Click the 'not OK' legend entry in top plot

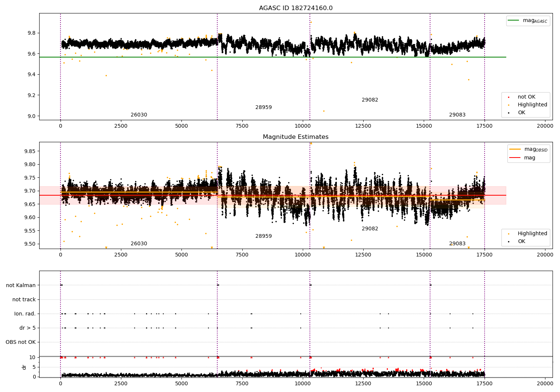point(526,97)
